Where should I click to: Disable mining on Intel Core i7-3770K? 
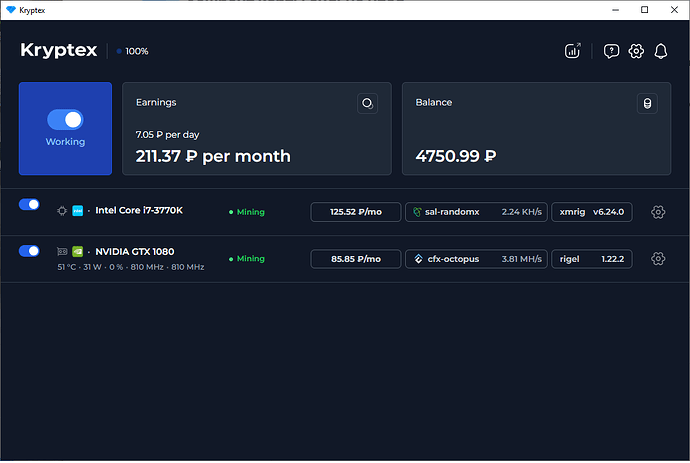(29, 205)
